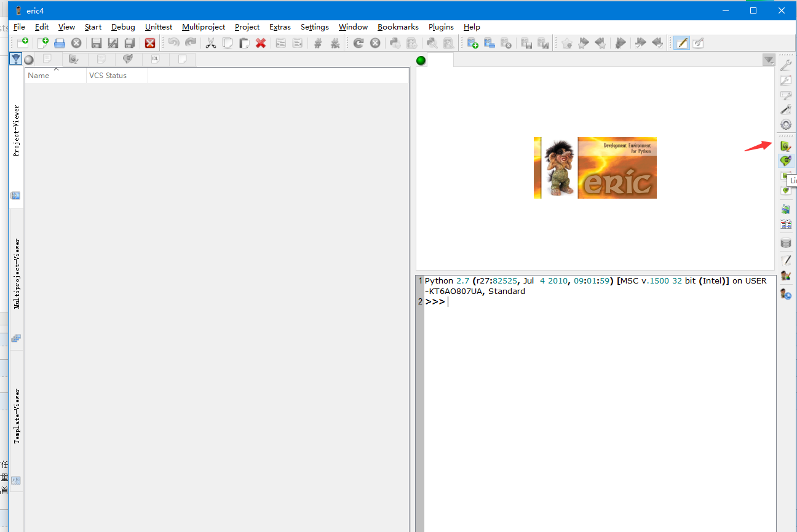797x532 pixels.
Task: Click the Redo arrow icon
Action: click(x=191, y=43)
